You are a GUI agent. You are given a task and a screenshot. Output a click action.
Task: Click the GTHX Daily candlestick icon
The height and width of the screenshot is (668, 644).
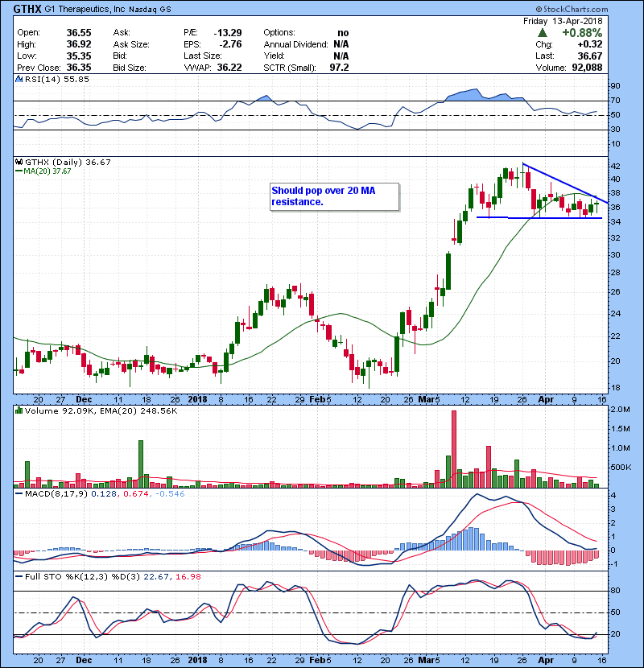click(x=19, y=162)
